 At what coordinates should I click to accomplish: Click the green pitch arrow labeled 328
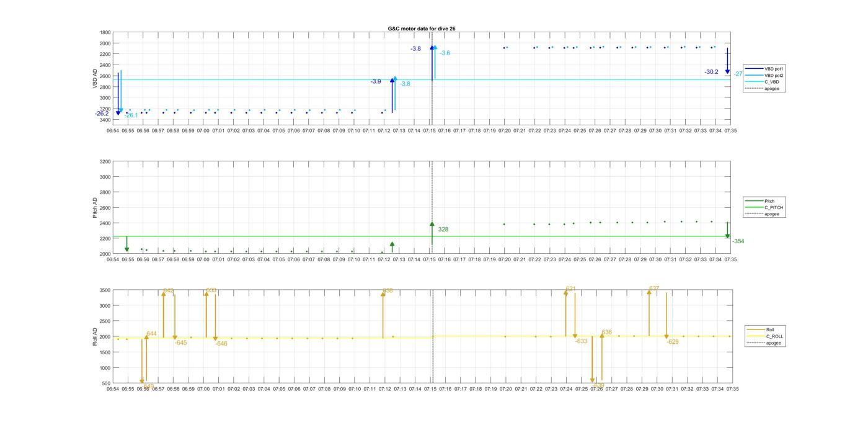point(432,233)
